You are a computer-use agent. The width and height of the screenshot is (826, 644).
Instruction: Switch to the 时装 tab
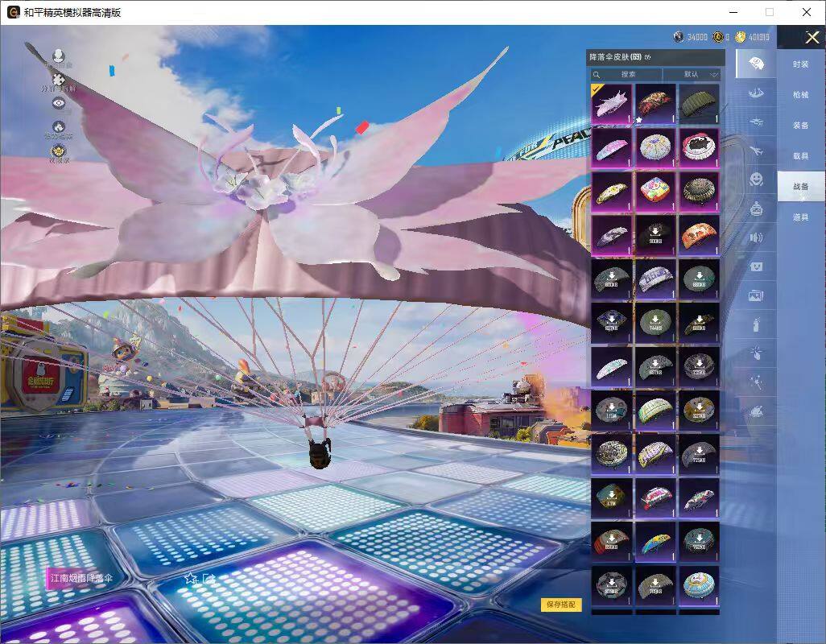[801, 64]
